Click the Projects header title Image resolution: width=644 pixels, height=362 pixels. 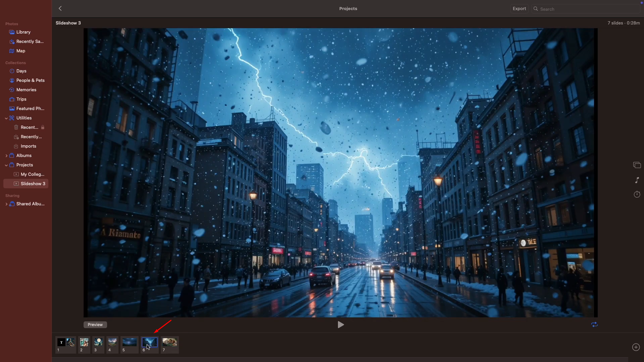pyautogui.click(x=348, y=9)
